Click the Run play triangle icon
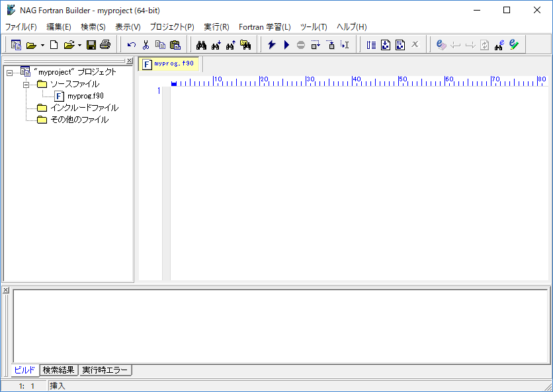This screenshot has height=392, width=553. click(286, 45)
